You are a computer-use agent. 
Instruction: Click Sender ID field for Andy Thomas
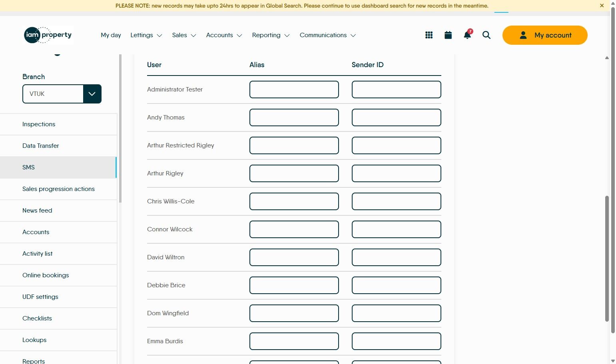[x=397, y=117]
